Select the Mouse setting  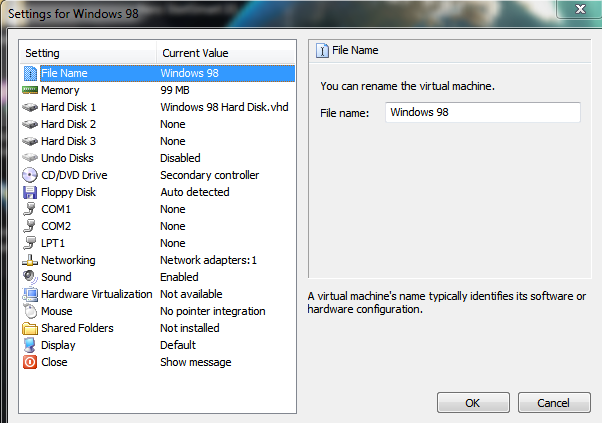coord(157,311)
